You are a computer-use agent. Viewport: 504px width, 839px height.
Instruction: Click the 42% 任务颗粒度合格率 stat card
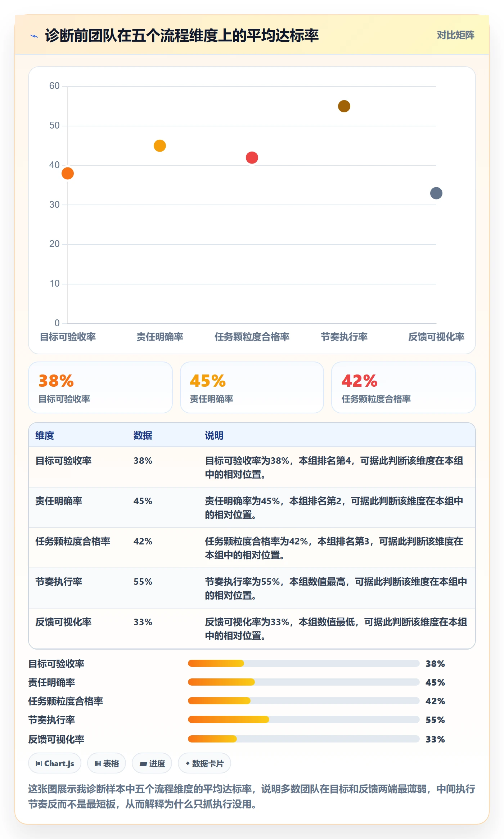(x=404, y=387)
